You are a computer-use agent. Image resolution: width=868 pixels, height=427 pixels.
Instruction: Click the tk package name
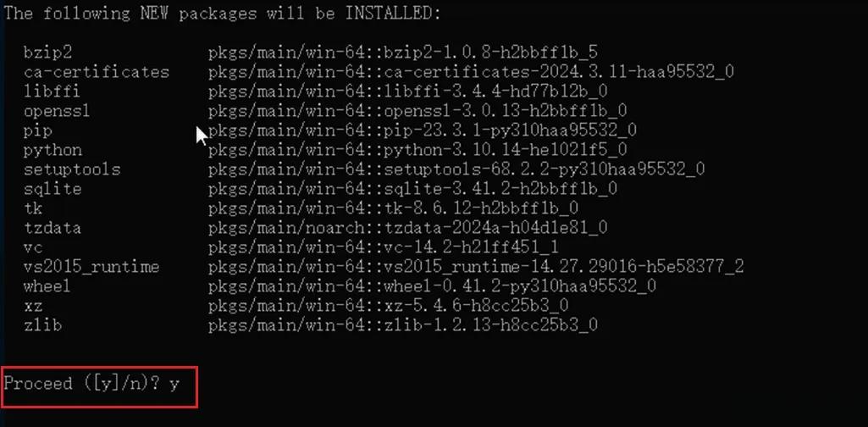coord(33,208)
